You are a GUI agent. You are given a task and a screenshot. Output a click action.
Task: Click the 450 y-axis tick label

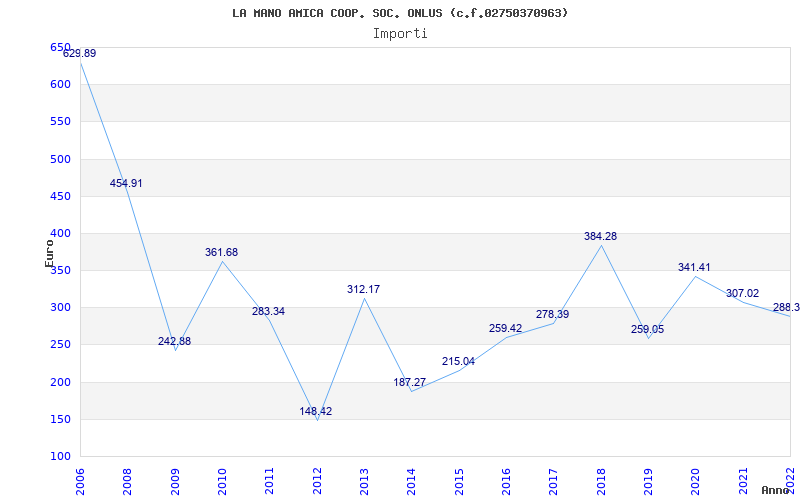(60, 196)
